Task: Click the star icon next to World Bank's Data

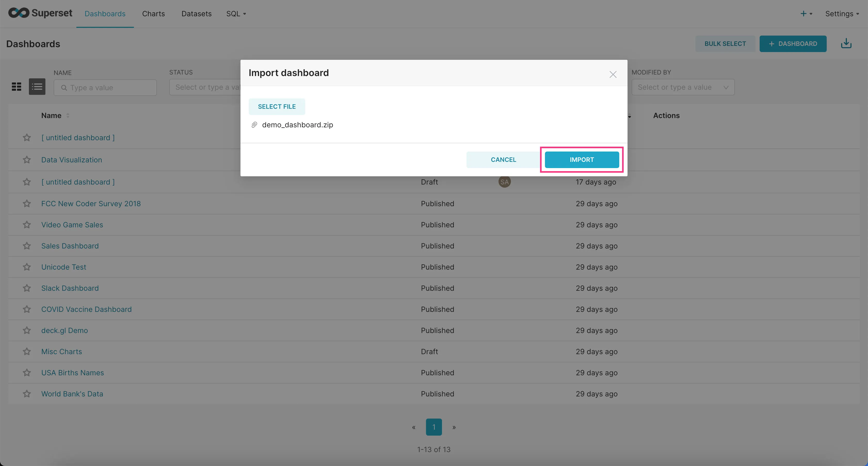Action: (x=26, y=393)
